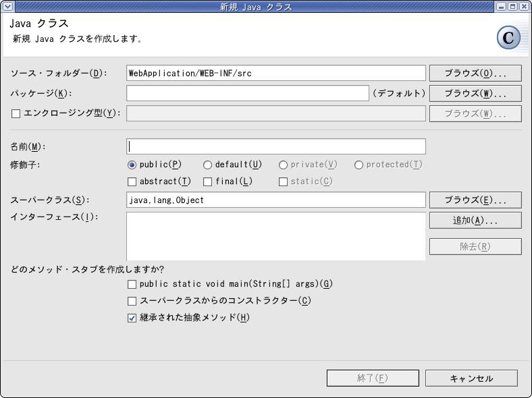Enable the abstract checkbox
The height and width of the screenshot is (398, 532).
132,182
